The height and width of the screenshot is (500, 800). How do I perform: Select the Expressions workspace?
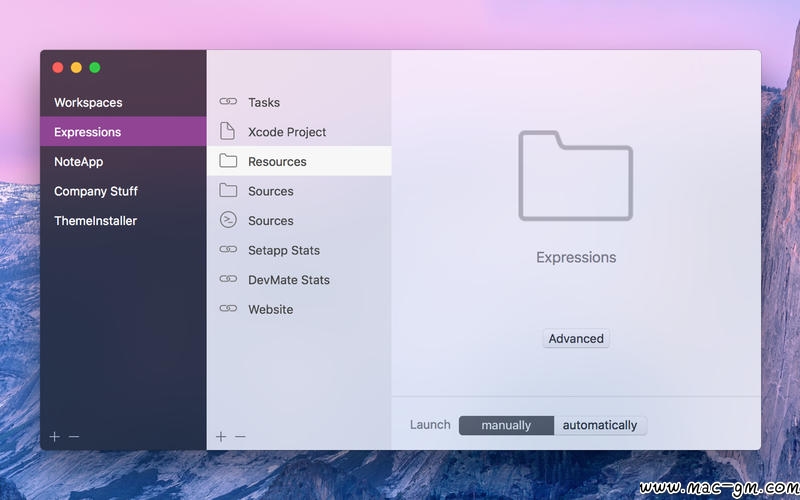point(123,132)
